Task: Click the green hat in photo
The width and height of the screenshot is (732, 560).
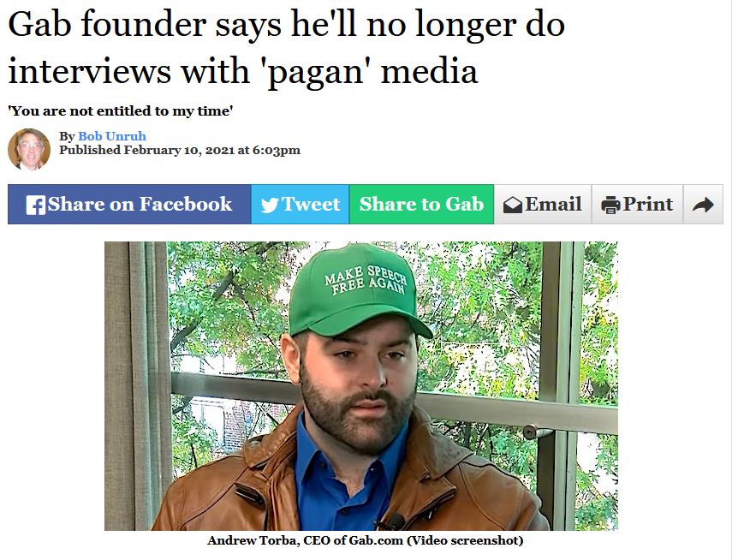Action: [x=357, y=292]
